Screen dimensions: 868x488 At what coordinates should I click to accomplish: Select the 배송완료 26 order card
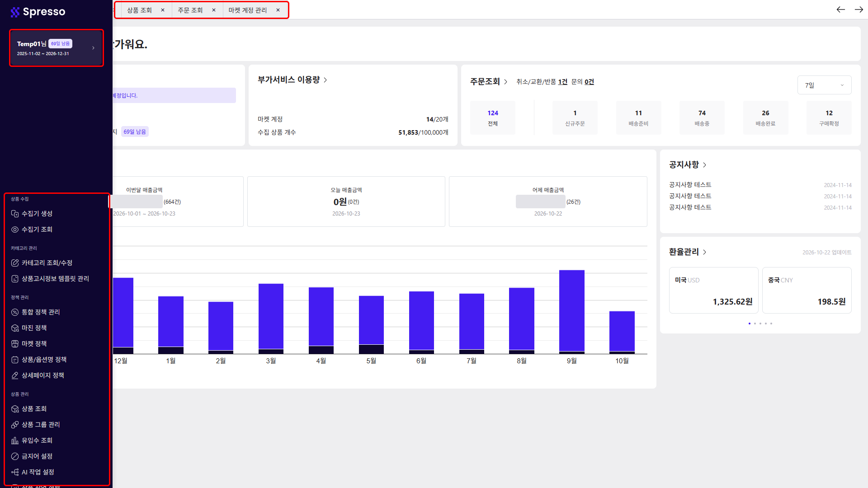pos(765,118)
